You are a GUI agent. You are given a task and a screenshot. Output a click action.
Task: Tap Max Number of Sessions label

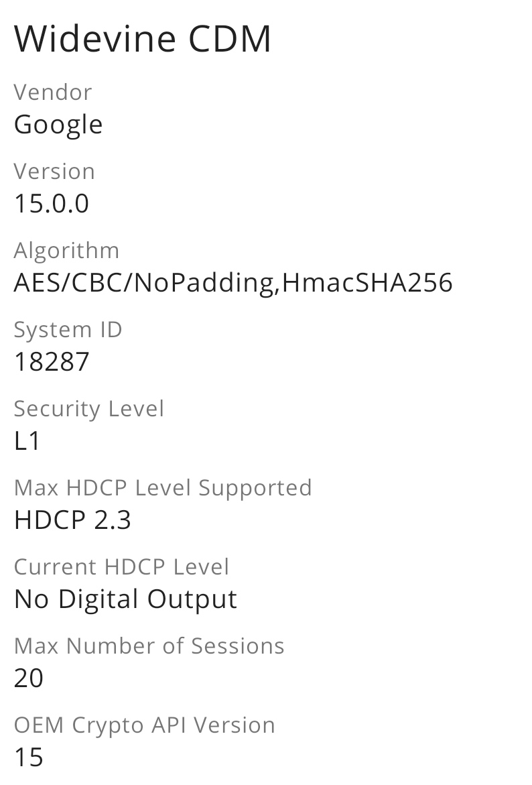point(149,646)
